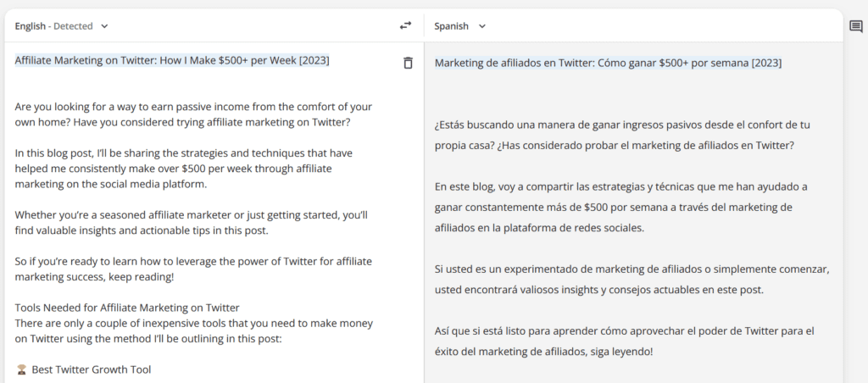The image size is (868, 383).
Task: Expand the chevron beside English - Detected
Action: click(105, 26)
